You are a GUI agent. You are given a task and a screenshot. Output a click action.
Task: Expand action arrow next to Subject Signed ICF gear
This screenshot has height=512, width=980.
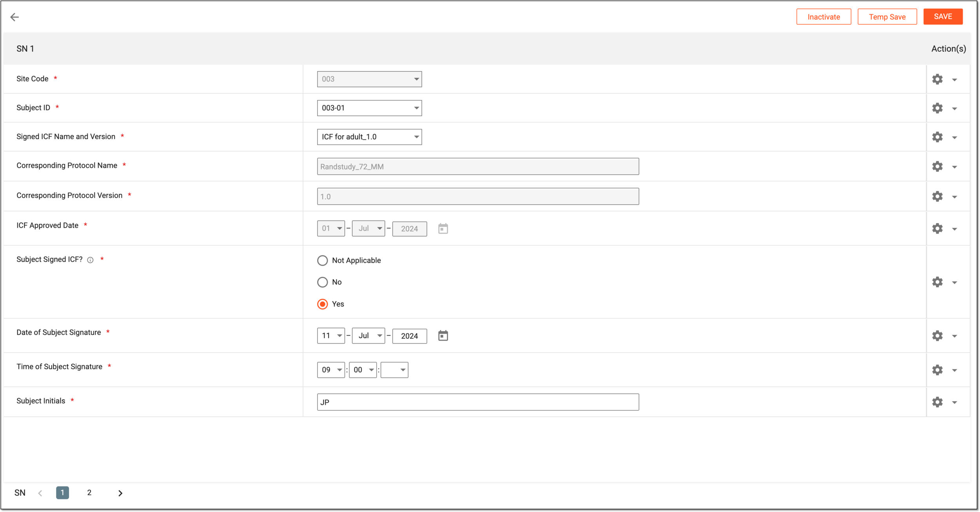click(x=955, y=283)
